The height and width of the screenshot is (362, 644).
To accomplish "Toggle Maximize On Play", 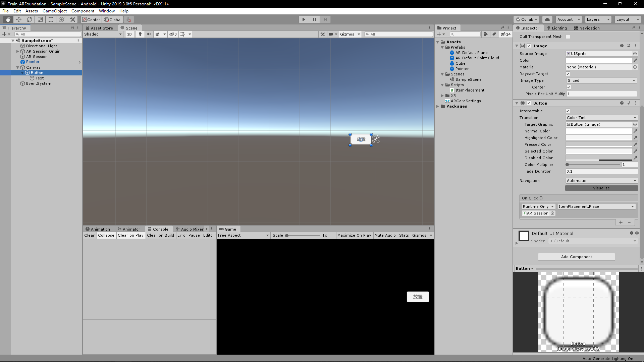I will (x=354, y=235).
